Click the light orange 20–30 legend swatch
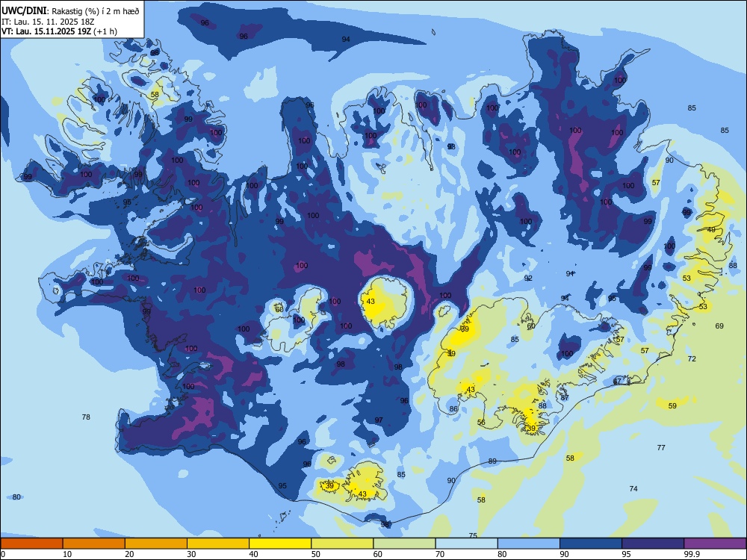This screenshot has width=747, height=560. coord(156,544)
